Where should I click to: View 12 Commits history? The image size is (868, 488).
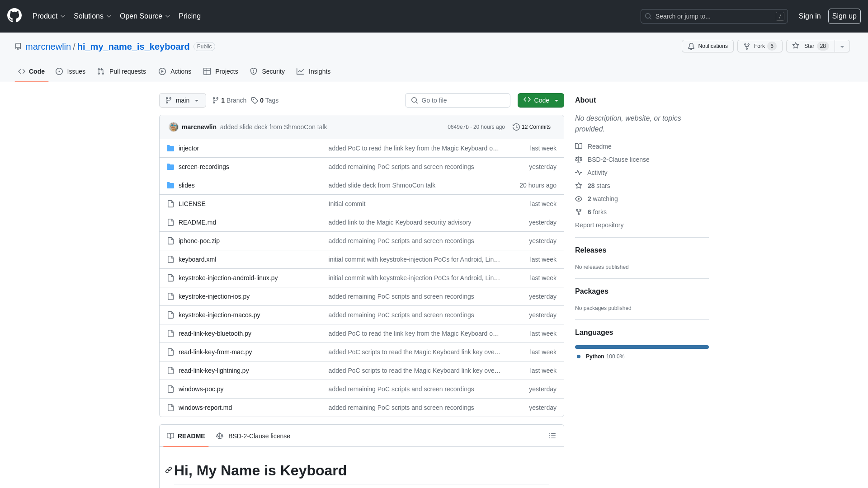click(x=532, y=127)
